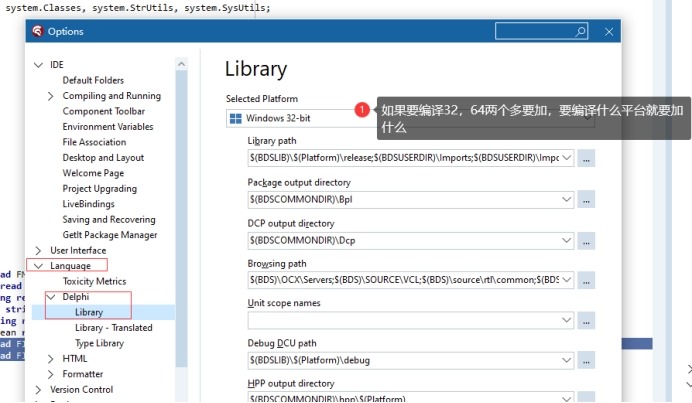692x403 pixels.
Task: Select Saving and Recovering item
Action: (109, 219)
